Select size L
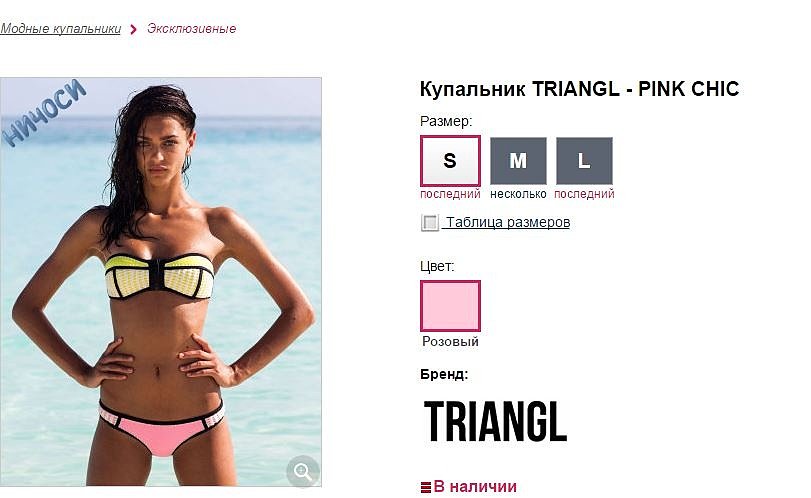Screen dimensions: 811x498 coord(584,161)
